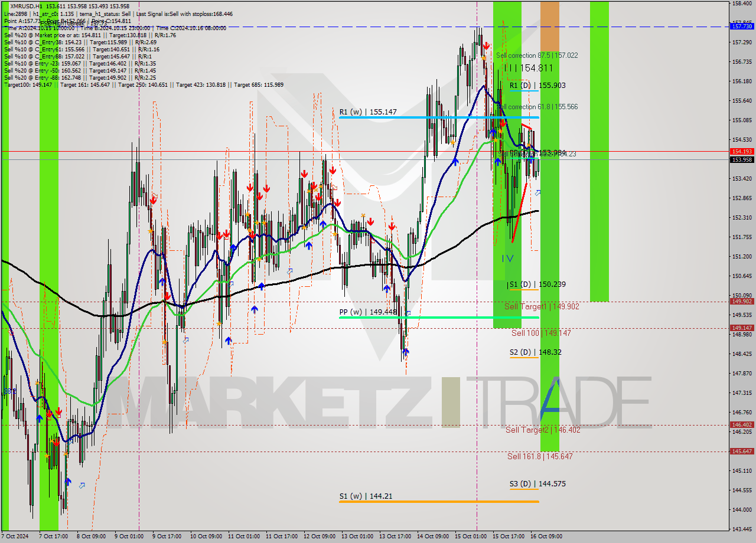This screenshot has height=543, width=756.
Task: Select the 'PP (w) | 149.448' weekly pivot label
Action: [368, 312]
